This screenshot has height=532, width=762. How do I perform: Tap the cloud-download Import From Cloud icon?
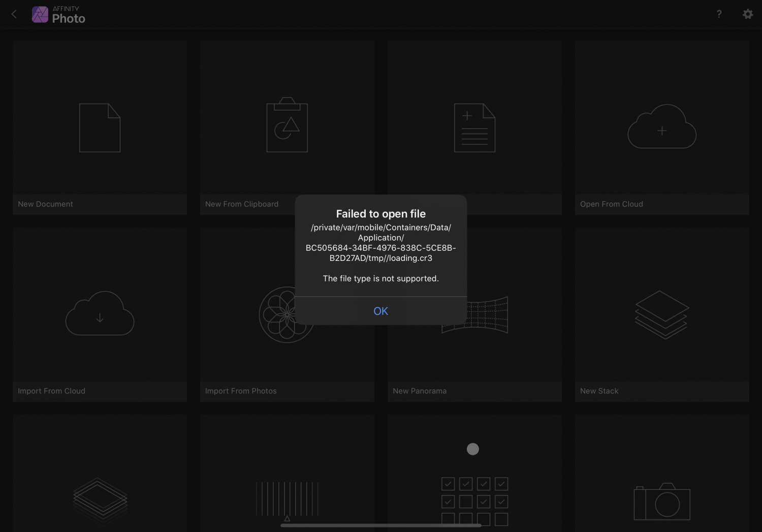click(x=100, y=313)
